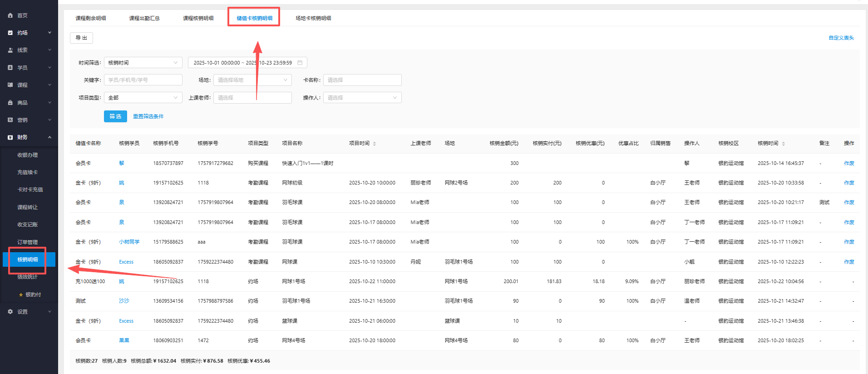
Task: Open the 上课老师 selection field
Action: 252,98
